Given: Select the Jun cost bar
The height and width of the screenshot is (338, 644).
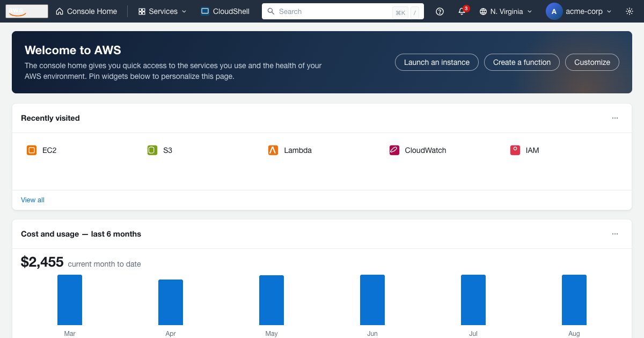Looking at the screenshot, I should click(x=372, y=300).
